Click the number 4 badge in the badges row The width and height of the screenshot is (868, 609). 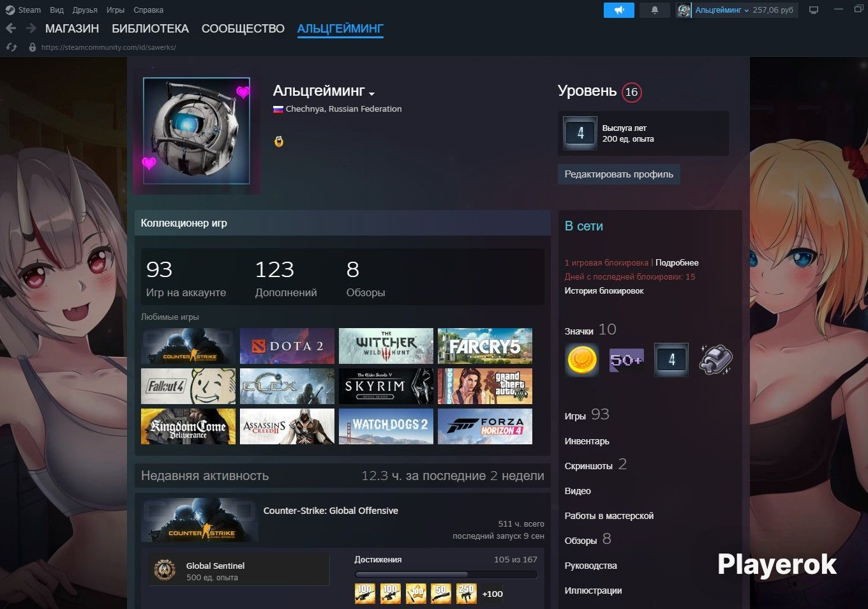click(x=671, y=359)
